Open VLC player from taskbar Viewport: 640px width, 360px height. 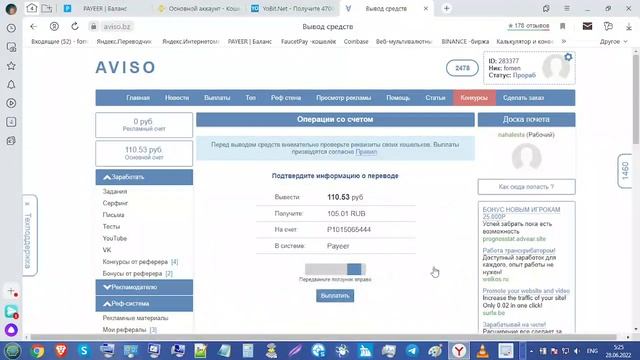pyautogui.click(x=483, y=351)
